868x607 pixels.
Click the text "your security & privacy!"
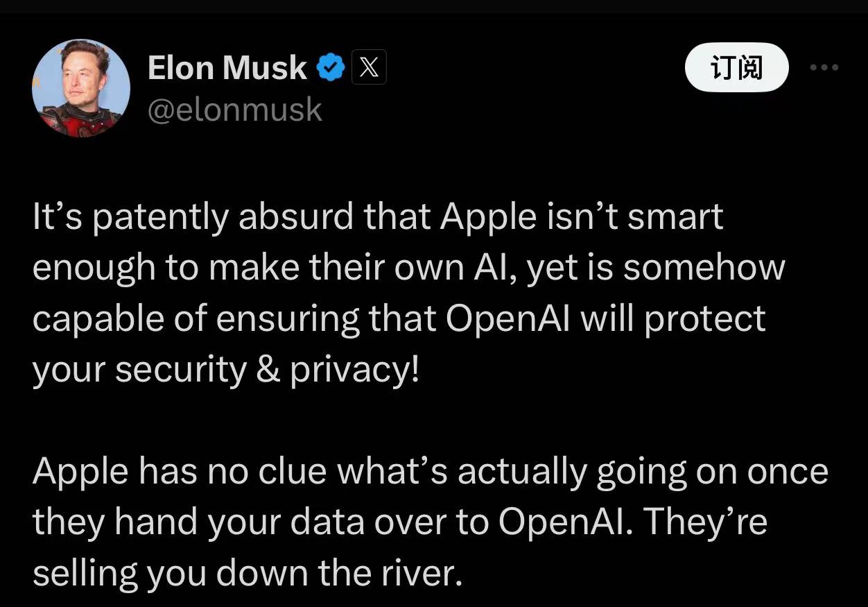226,369
